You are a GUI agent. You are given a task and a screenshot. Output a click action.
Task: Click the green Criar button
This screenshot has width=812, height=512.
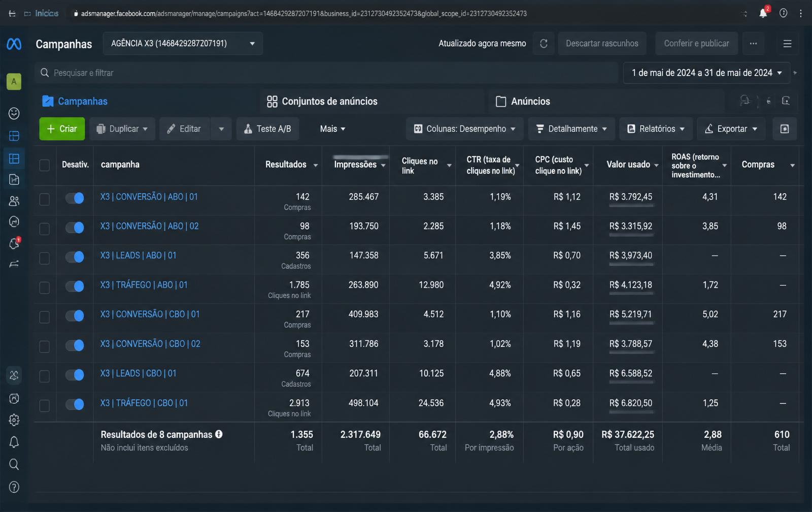point(62,129)
